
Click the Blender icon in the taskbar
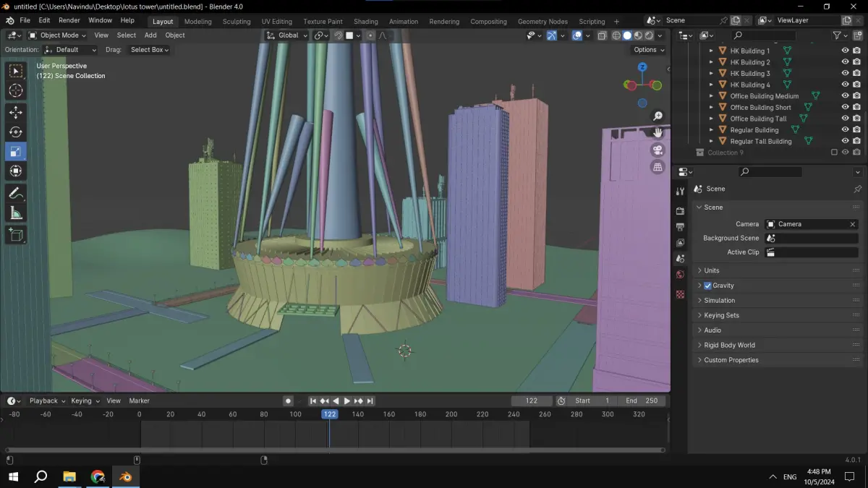coord(126,476)
